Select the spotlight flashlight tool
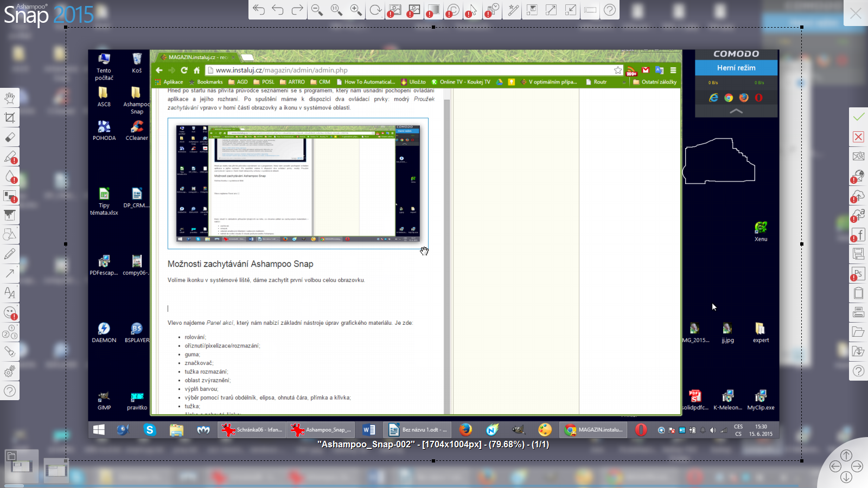 (x=10, y=352)
